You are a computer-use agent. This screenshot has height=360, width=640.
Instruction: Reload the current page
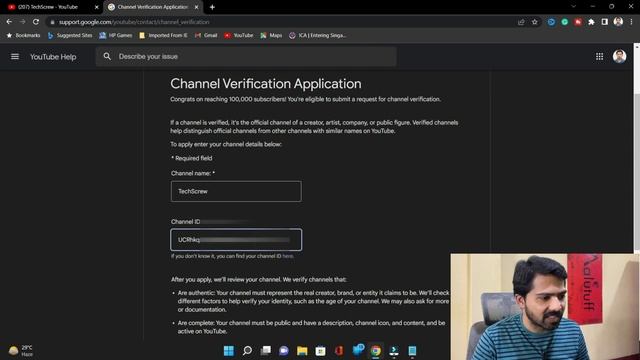pos(36,22)
